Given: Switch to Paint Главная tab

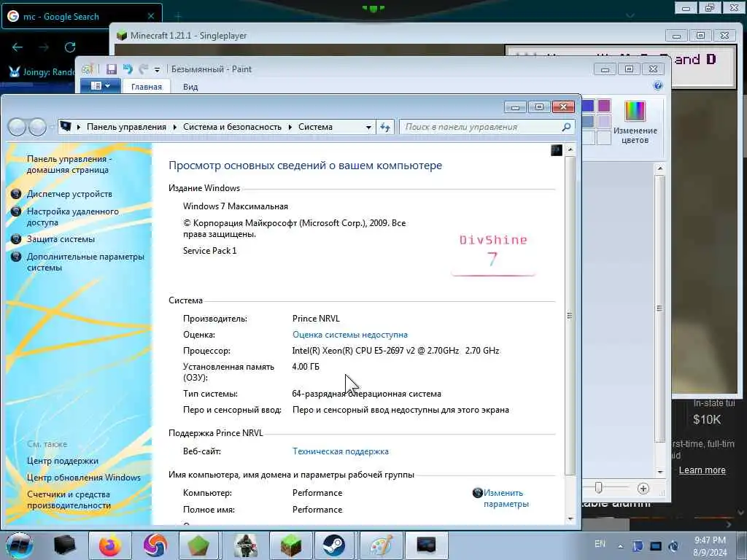Looking at the screenshot, I should point(146,87).
